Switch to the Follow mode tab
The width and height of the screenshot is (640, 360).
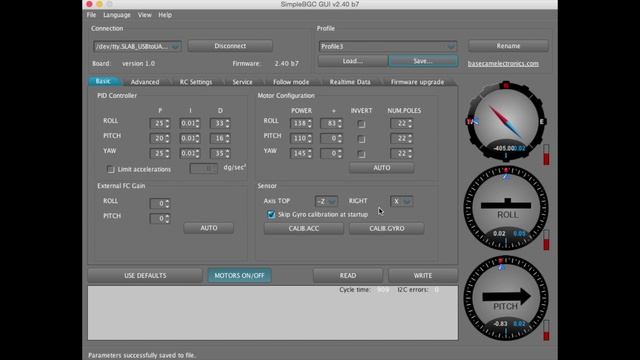tap(291, 82)
